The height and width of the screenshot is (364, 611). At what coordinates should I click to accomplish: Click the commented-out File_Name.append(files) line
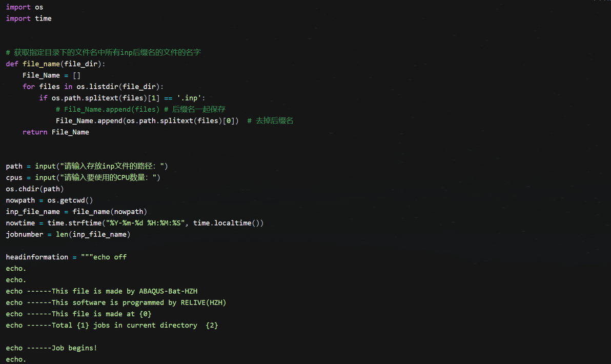tap(140, 109)
